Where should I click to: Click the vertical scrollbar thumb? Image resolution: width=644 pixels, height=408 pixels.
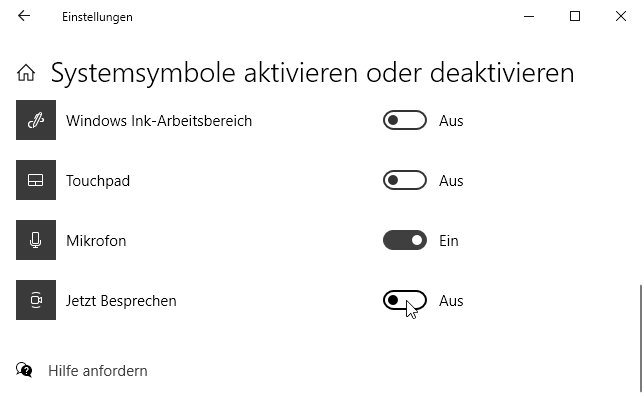point(640,338)
